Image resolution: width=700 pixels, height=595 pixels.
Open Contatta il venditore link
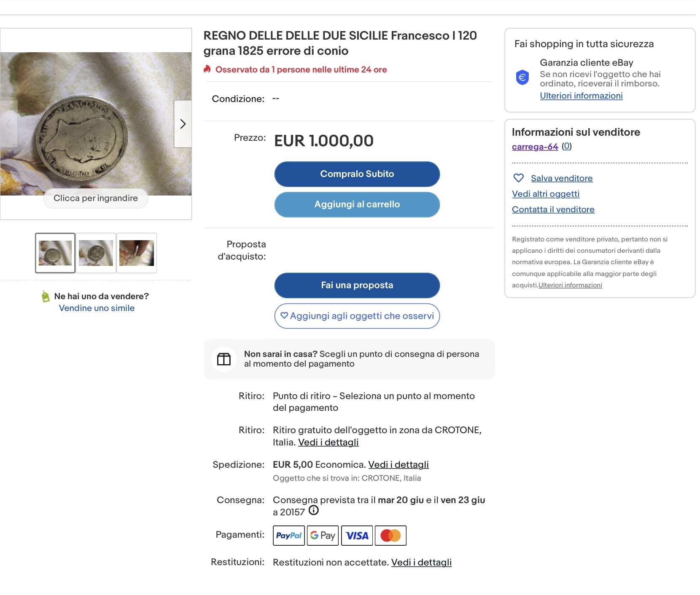553,209
